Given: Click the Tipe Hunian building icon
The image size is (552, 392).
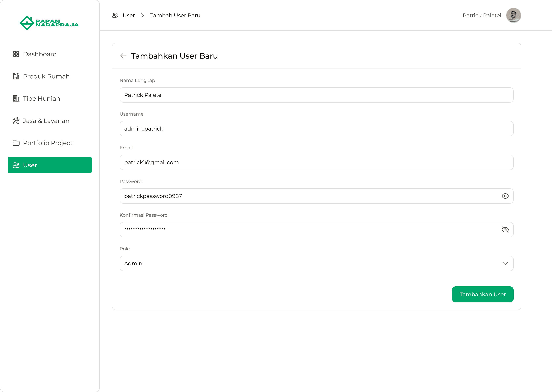Looking at the screenshot, I should tap(16, 99).
